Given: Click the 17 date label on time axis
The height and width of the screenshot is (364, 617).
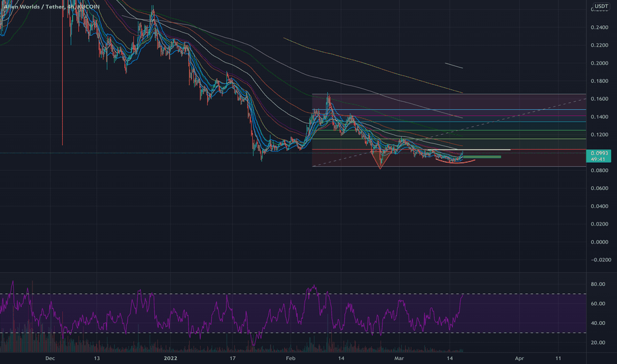Looking at the screenshot, I should click(232, 358).
